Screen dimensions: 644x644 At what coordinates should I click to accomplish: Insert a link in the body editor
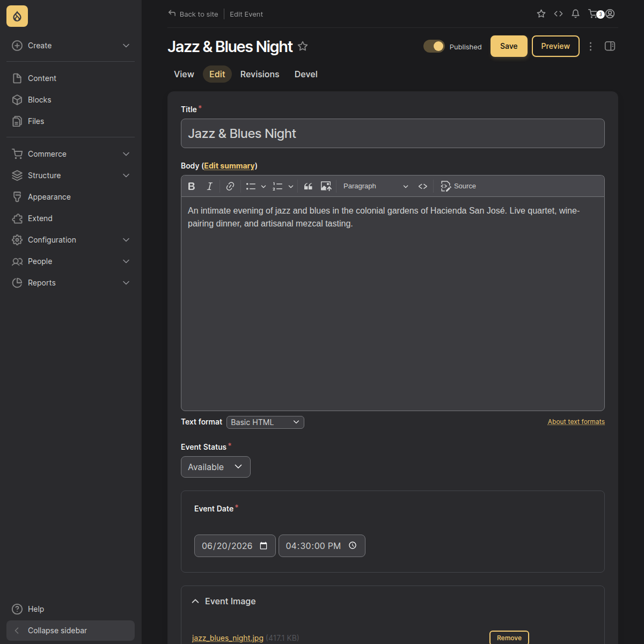230,186
